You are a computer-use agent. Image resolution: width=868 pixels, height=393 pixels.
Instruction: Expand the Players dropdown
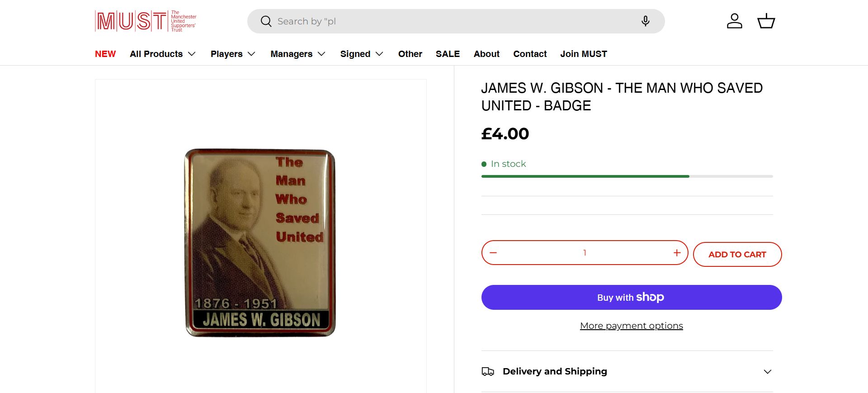tap(233, 54)
